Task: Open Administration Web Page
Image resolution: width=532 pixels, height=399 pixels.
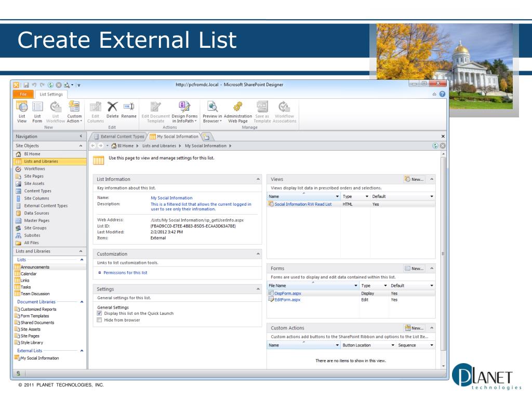Action: [238, 112]
